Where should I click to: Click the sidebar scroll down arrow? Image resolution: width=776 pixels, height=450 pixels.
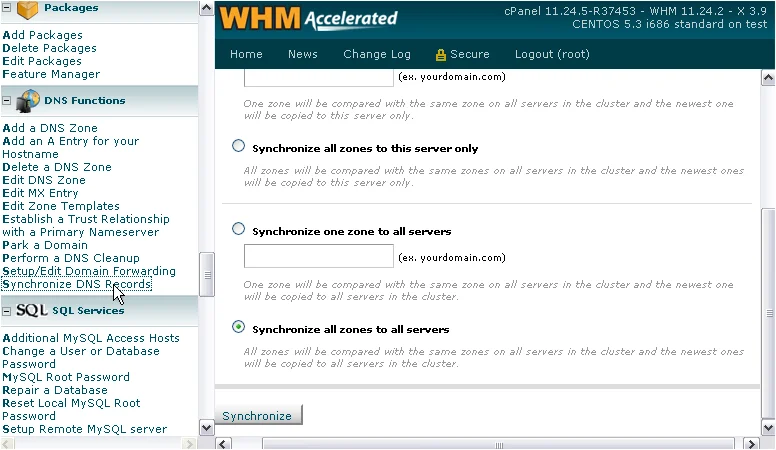point(207,428)
